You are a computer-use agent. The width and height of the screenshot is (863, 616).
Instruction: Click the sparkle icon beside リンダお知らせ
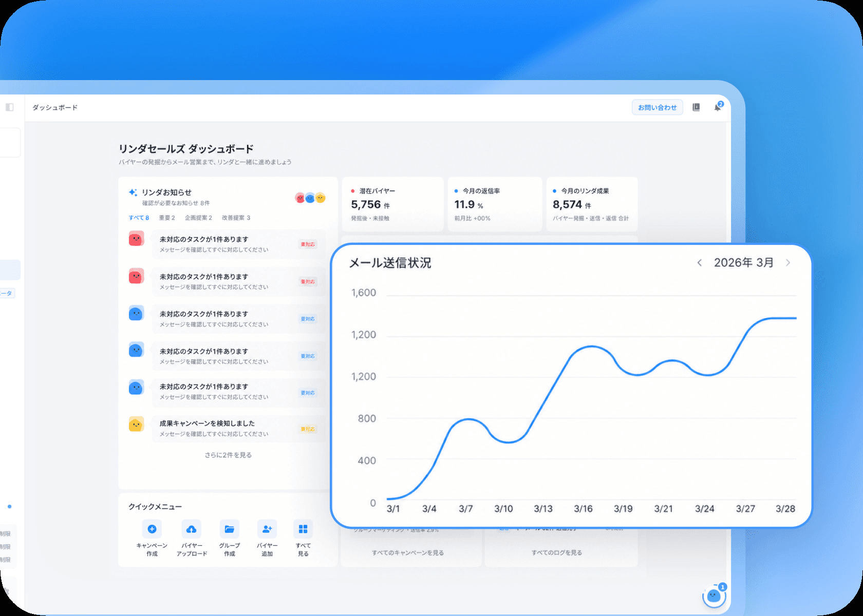(133, 192)
